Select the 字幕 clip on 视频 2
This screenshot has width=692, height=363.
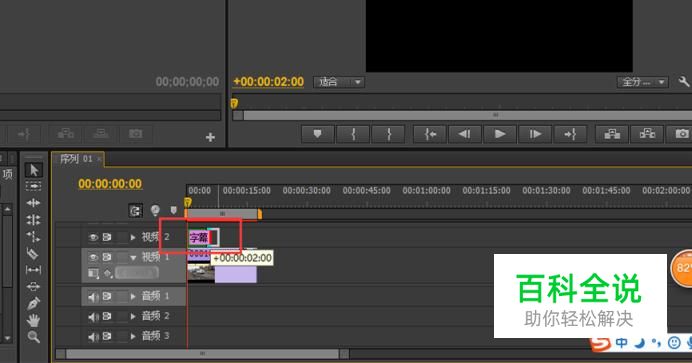[199, 238]
